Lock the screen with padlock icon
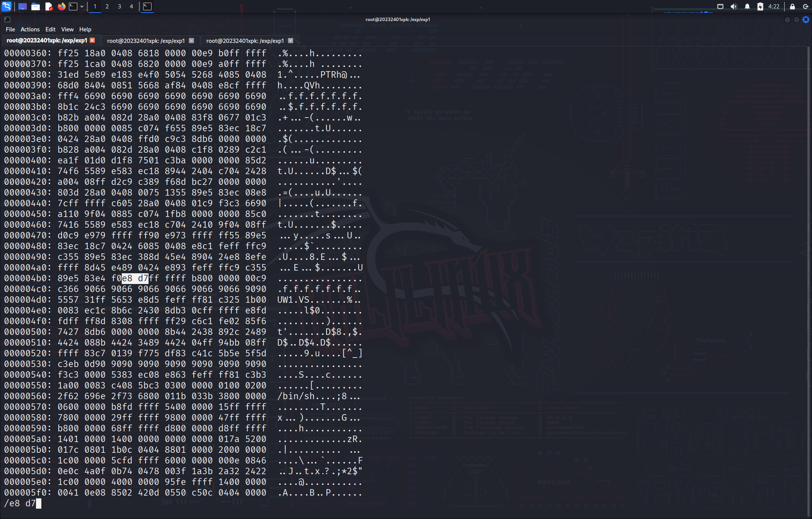The image size is (812, 519). pyautogui.click(x=792, y=7)
